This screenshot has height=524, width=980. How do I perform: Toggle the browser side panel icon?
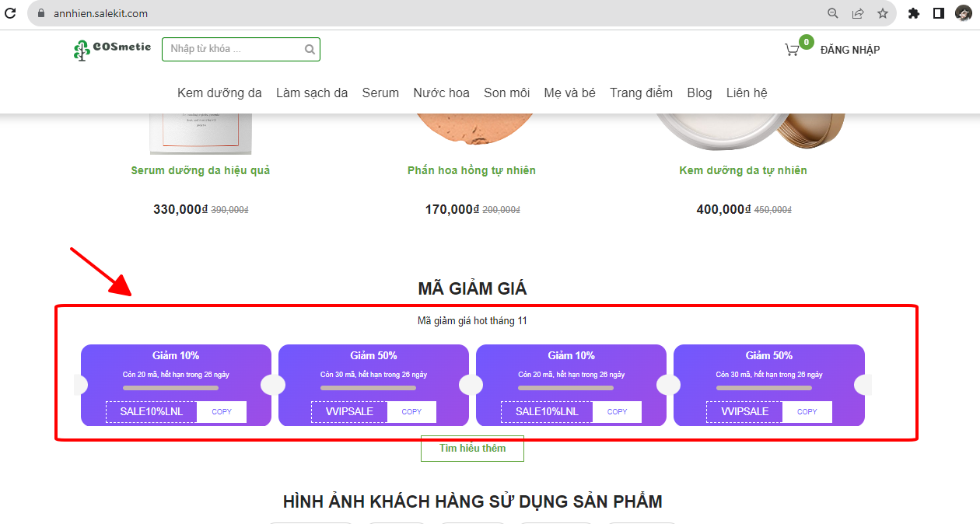(x=939, y=13)
